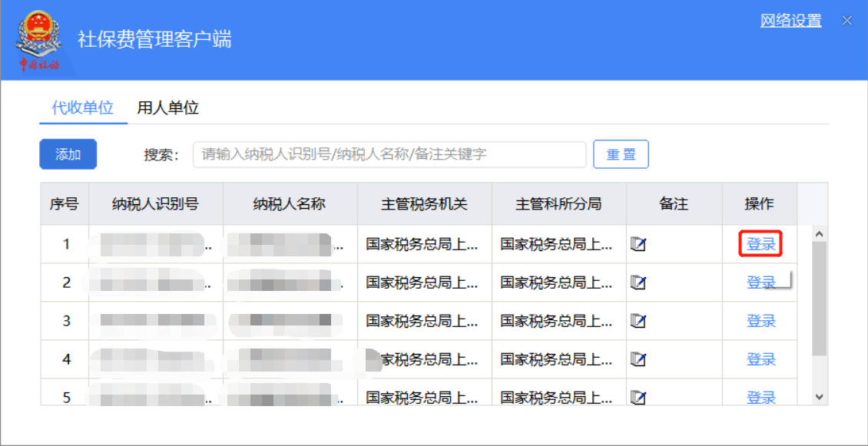868x446 pixels.
Task: Edit the remark icon in row 2
Action: click(x=638, y=282)
